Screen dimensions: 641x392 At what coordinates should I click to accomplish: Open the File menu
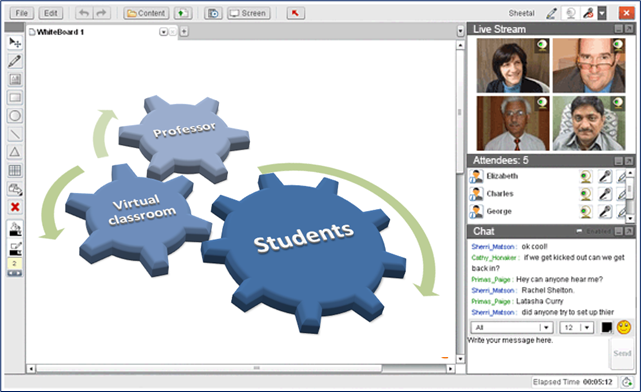point(22,13)
